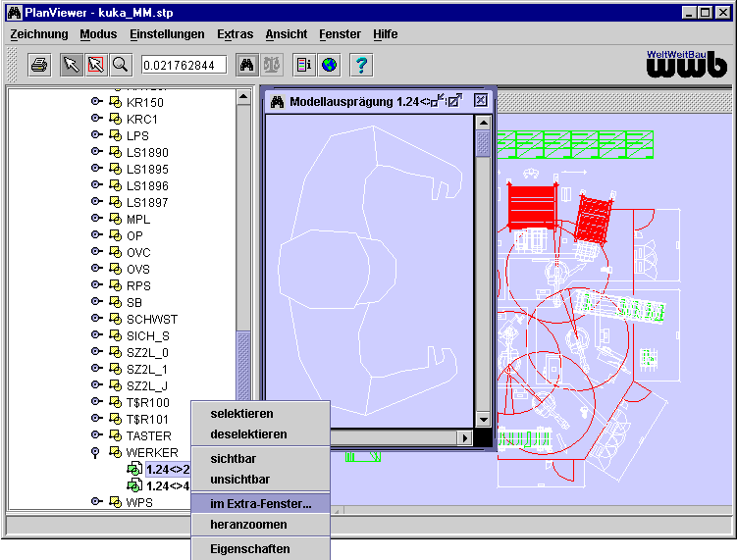Select 'im Extra-Fenster...' menu entry
The height and width of the screenshot is (560, 737).
click(x=260, y=504)
